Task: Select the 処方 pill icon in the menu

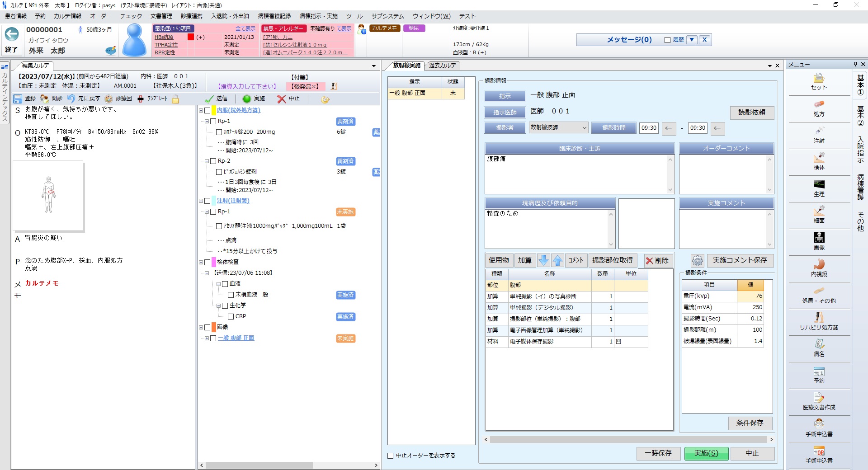Action: click(x=819, y=105)
